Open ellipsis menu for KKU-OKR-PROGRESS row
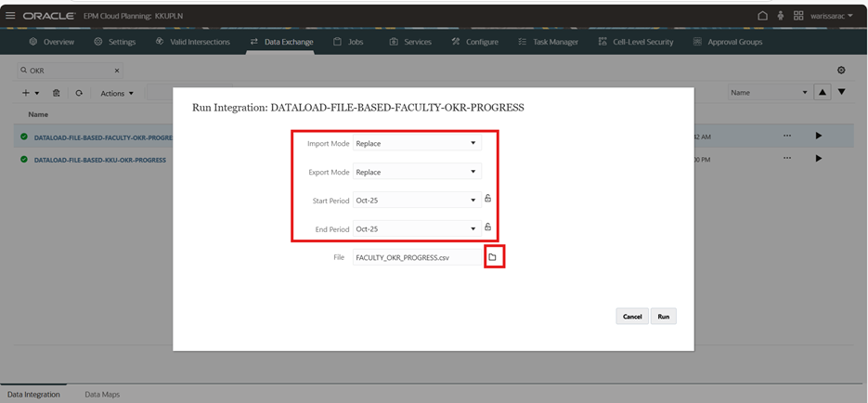Image resolution: width=868 pixels, height=403 pixels. (x=787, y=159)
